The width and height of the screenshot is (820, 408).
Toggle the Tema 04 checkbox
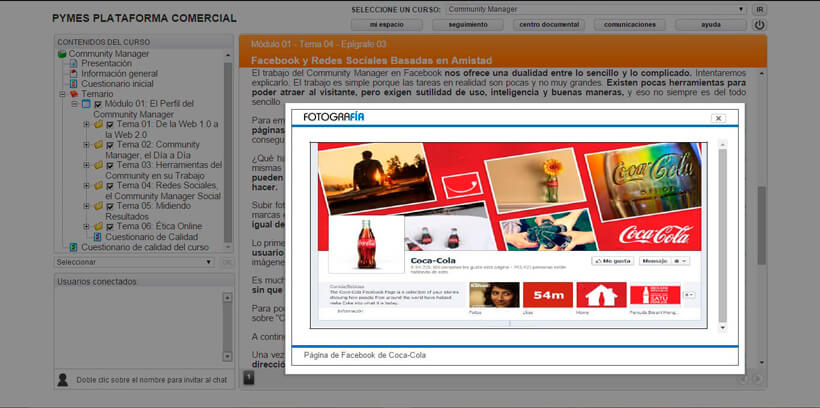110,186
